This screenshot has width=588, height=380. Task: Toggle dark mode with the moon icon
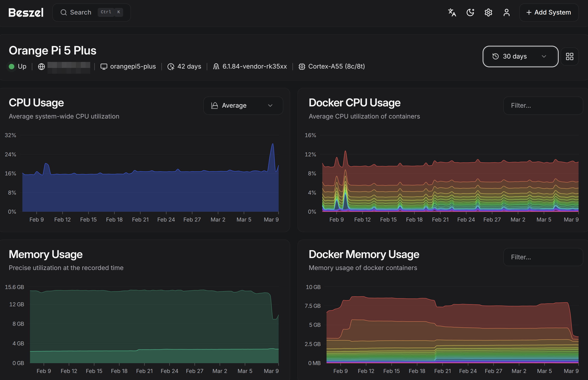(x=470, y=12)
